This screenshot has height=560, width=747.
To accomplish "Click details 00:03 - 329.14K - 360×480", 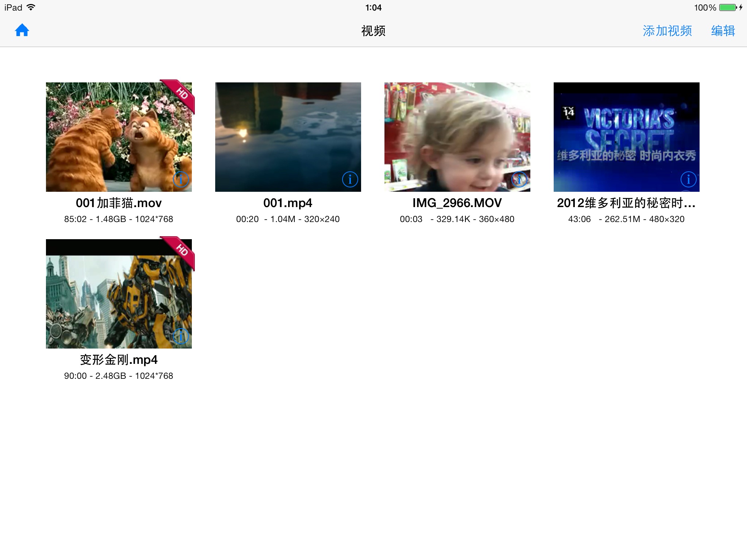I will pyautogui.click(x=457, y=219).
